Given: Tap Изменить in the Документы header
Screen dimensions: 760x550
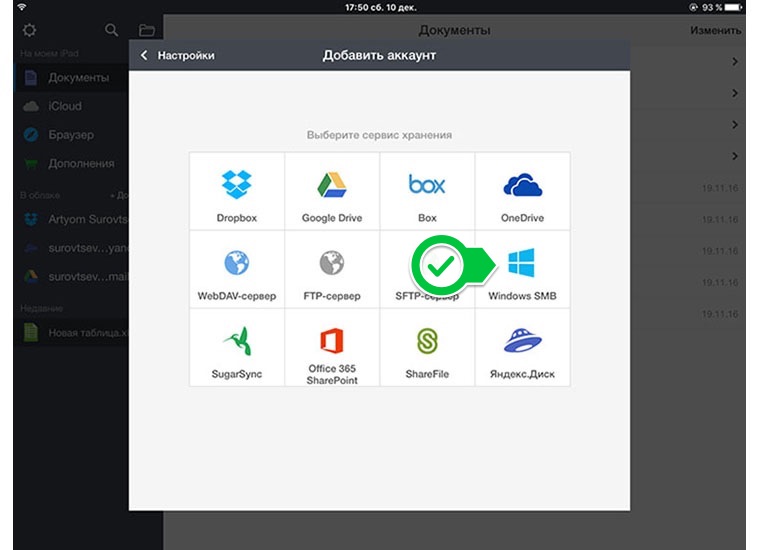Looking at the screenshot, I should coord(715,30).
